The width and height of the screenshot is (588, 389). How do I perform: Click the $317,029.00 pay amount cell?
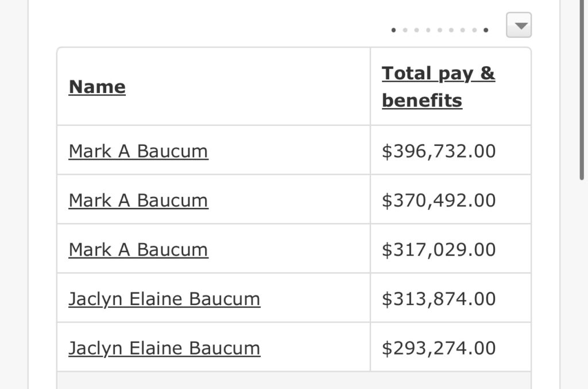[439, 250]
